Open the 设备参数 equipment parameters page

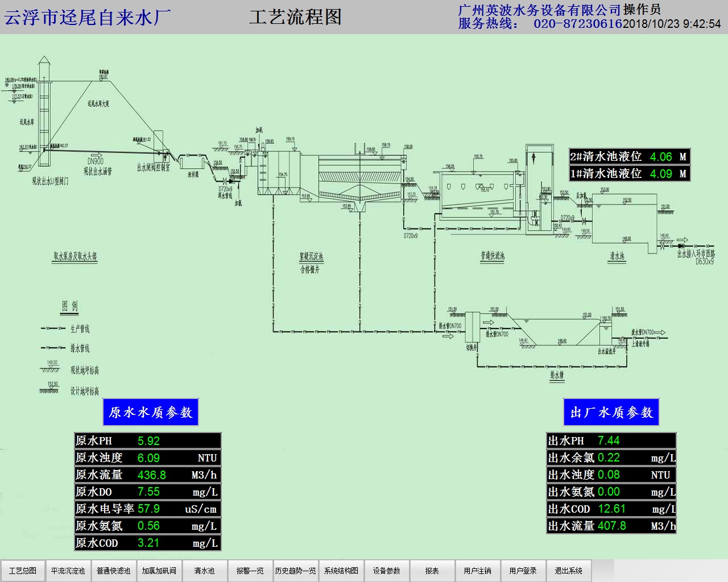coord(387,571)
